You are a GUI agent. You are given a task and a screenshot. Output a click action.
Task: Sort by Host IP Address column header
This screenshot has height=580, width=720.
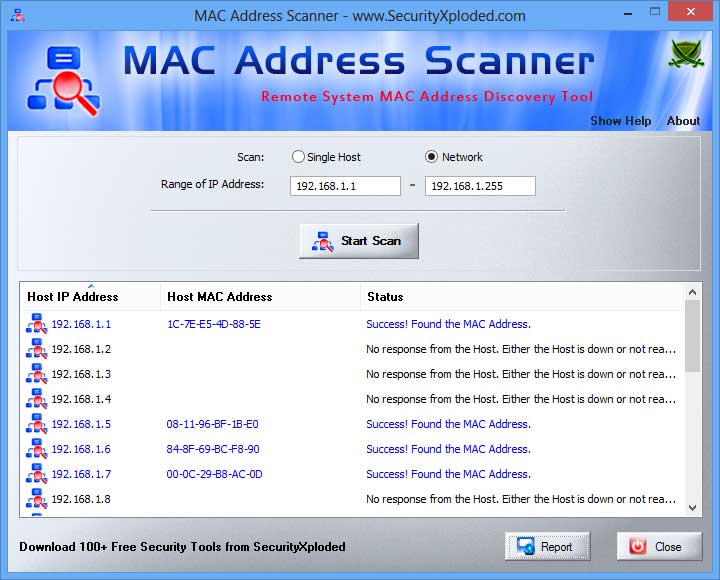click(90, 297)
